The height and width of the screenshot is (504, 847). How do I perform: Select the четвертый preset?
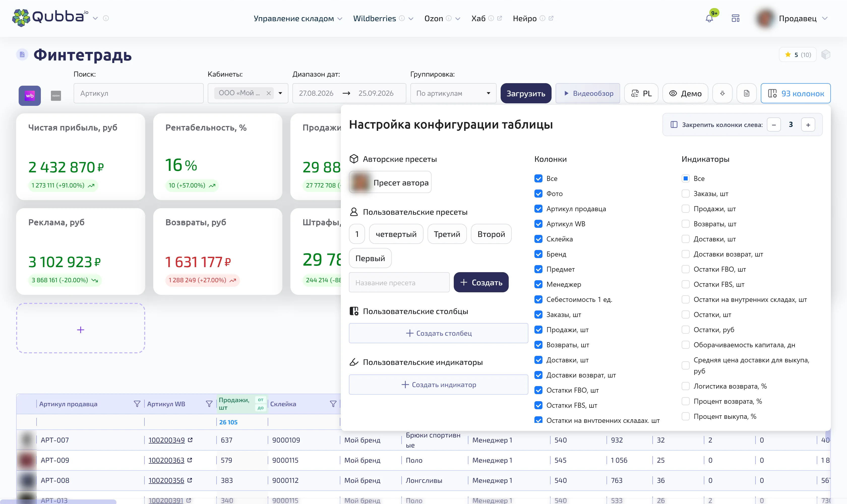[396, 234]
